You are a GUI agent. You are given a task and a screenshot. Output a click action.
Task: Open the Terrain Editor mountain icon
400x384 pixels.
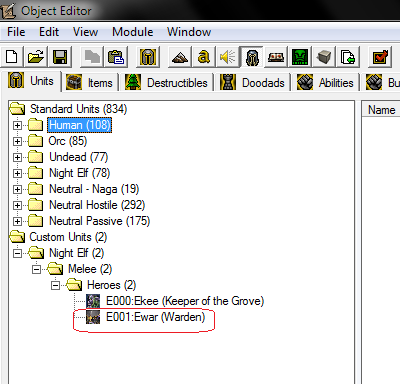coord(180,57)
